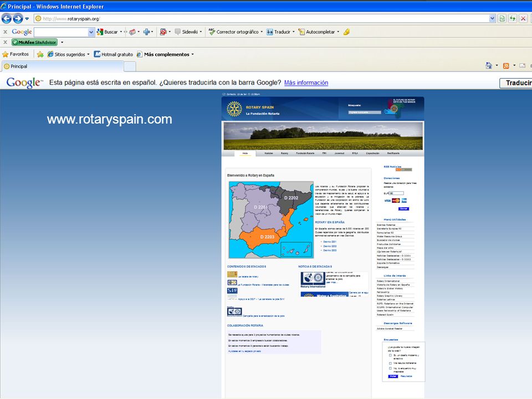The height and width of the screenshot is (399, 532).
Task: Close the McAfee SiteAdvisor toolbar
Action: click(5, 43)
